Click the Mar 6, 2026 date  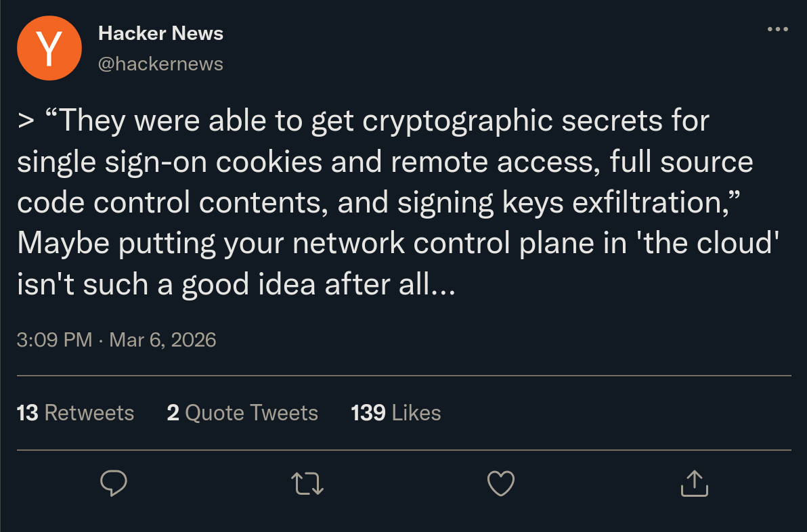pos(162,339)
